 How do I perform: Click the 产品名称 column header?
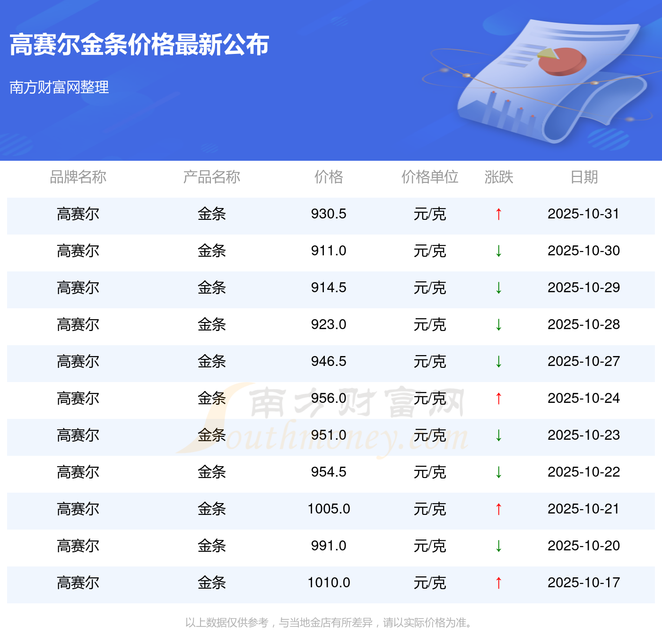coord(211,177)
